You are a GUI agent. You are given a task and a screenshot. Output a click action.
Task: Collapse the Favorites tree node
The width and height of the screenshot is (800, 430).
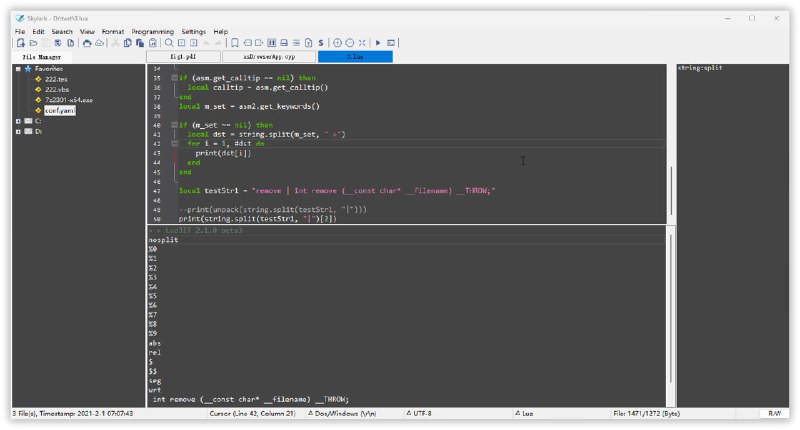pos(18,69)
